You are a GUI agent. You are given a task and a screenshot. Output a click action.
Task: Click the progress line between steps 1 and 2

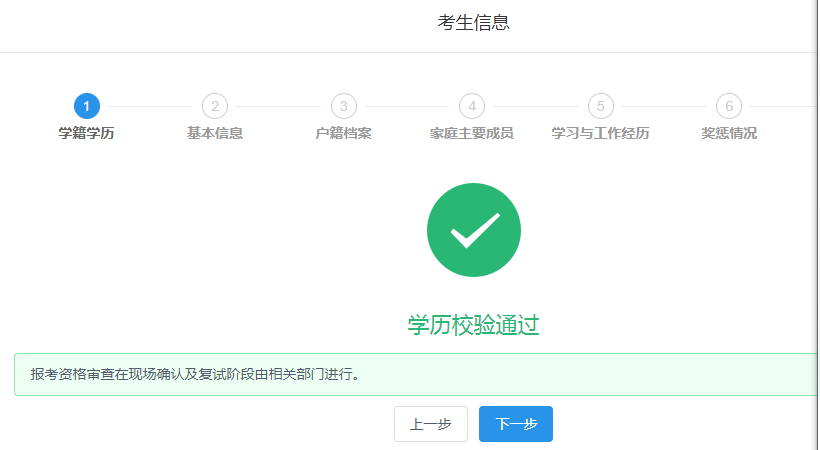150,106
